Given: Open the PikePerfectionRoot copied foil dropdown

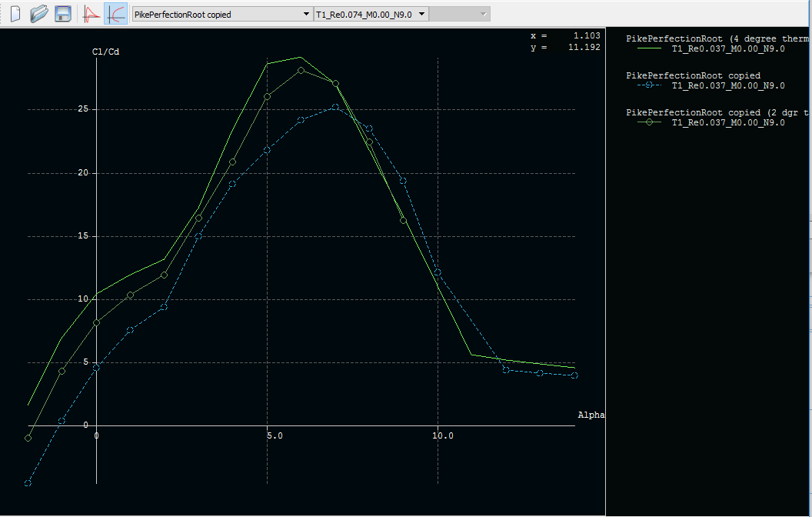Looking at the screenshot, I should click(x=222, y=15).
